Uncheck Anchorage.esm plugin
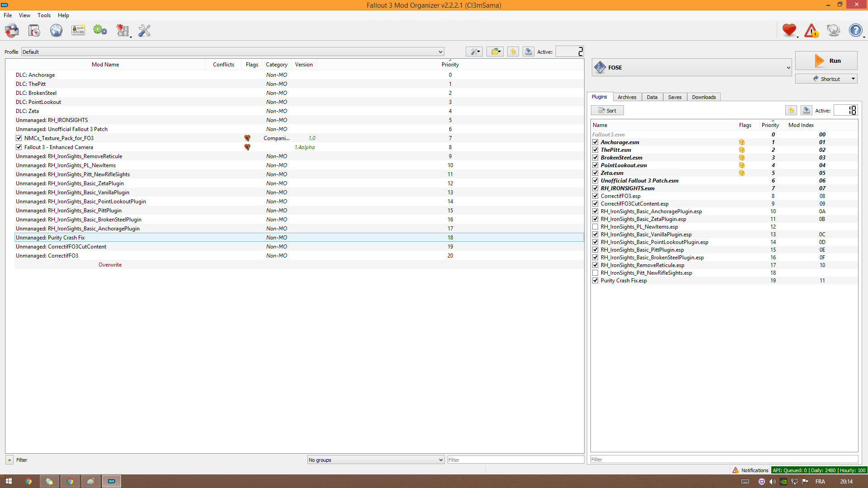The height and width of the screenshot is (488, 868). pos(595,142)
